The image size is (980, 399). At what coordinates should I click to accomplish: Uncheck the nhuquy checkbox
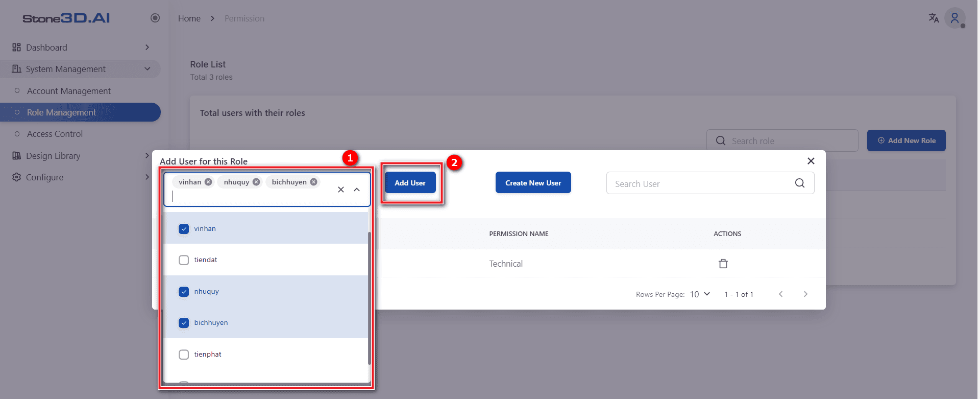coord(184,292)
